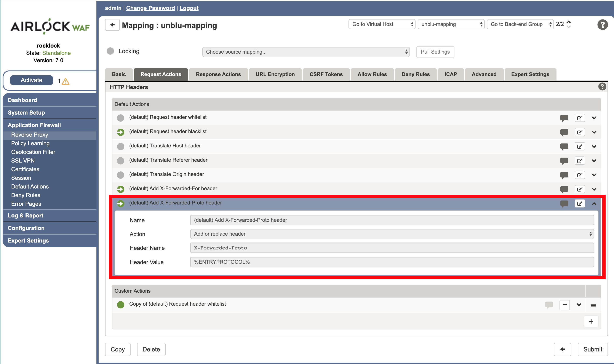Disable the Copy of Request header whitelist action
Image resolution: width=614 pixels, height=364 pixels.
click(120, 305)
